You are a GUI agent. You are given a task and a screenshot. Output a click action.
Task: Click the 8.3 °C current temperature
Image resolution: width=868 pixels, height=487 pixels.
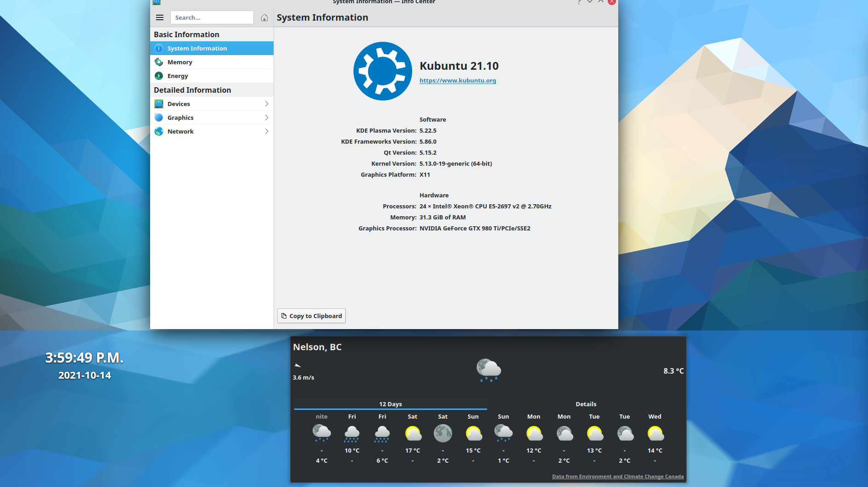click(673, 371)
